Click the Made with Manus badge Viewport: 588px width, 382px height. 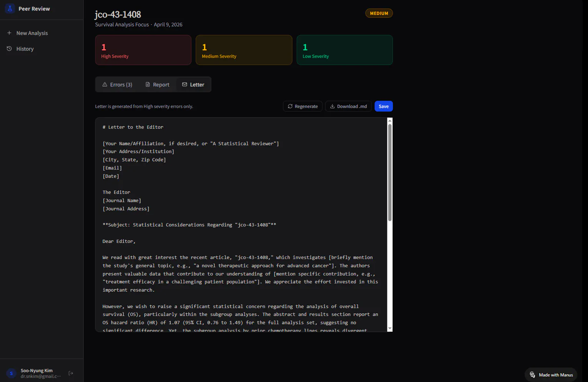tap(551, 375)
